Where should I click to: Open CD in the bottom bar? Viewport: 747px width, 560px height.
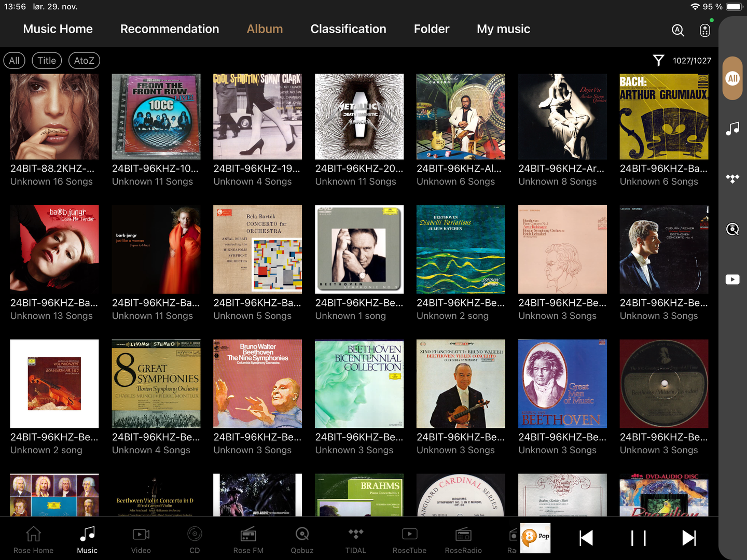(195, 539)
